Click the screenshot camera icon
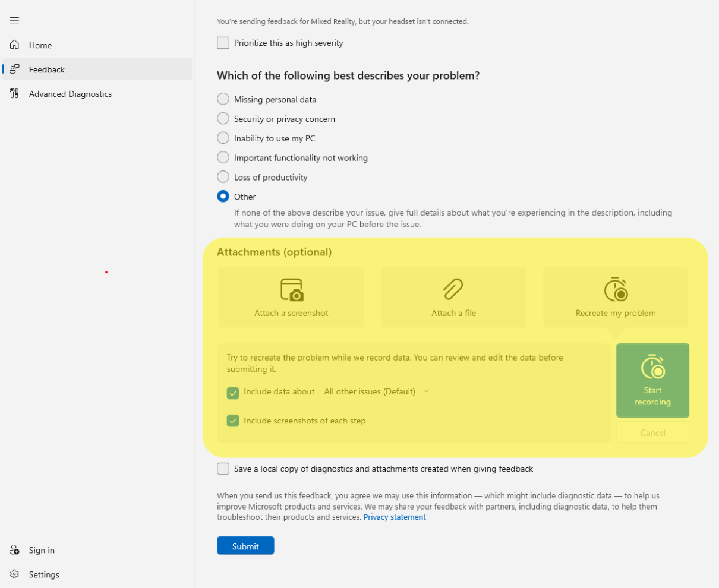Image resolution: width=719 pixels, height=588 pixels. (x=292, y=290)
